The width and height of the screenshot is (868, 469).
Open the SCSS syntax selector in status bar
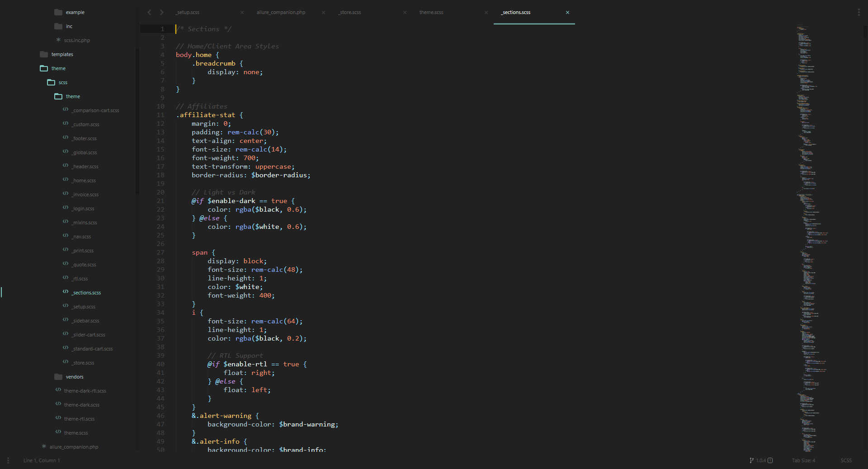click(846, 460)
